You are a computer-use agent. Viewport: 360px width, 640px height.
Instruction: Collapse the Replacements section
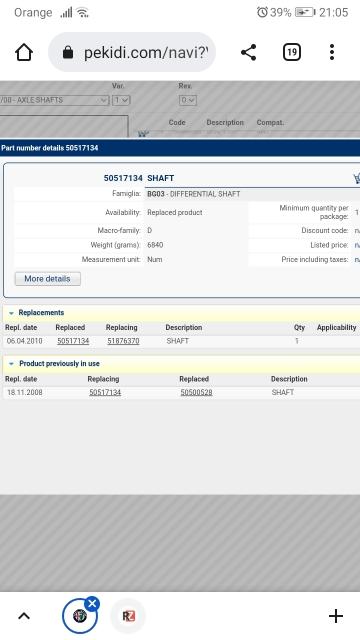click(x=11, y=313)
